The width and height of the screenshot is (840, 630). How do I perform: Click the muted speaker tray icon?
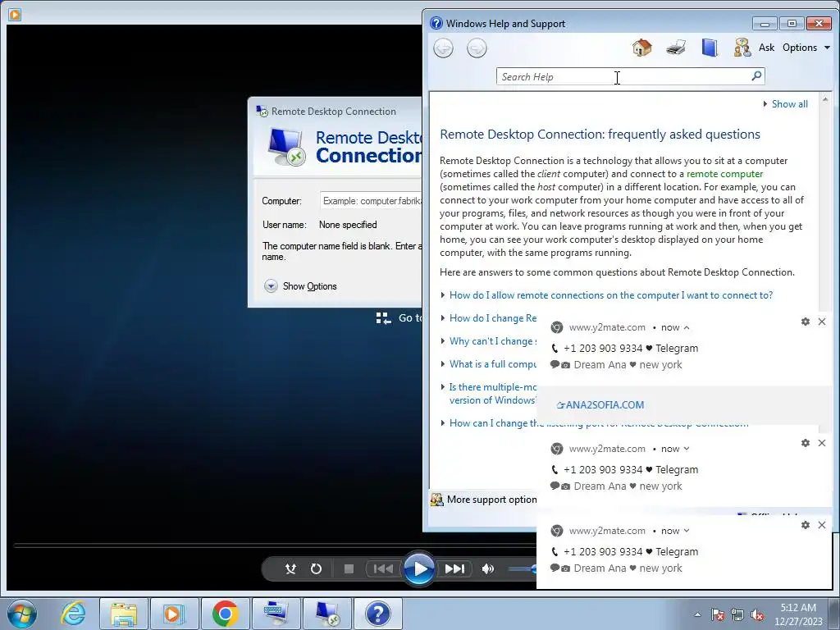tap(757, 614)
